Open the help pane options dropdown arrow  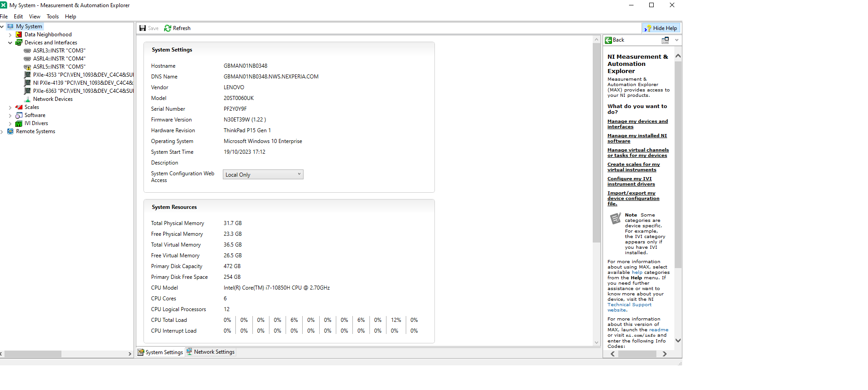point(677,40)
